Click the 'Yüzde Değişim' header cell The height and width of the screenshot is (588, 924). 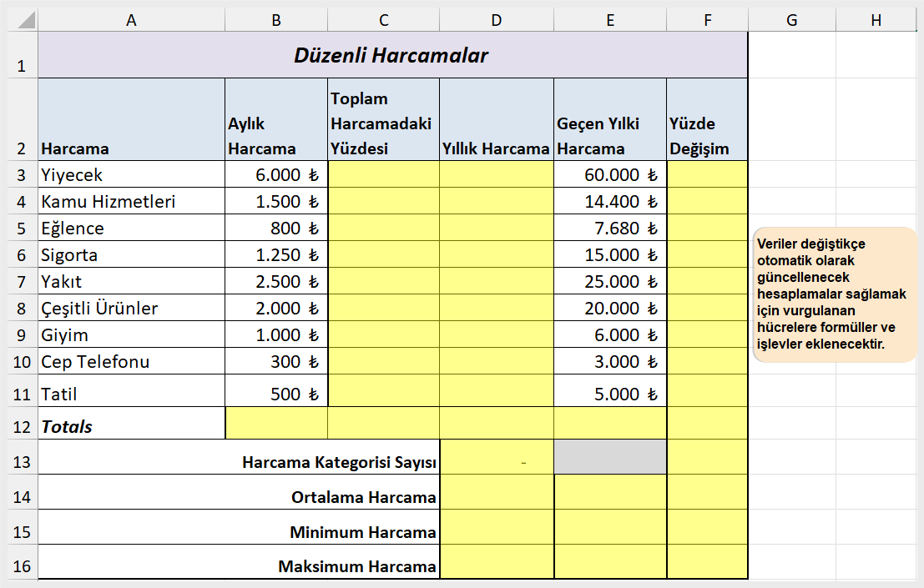[x=707, y=119]
